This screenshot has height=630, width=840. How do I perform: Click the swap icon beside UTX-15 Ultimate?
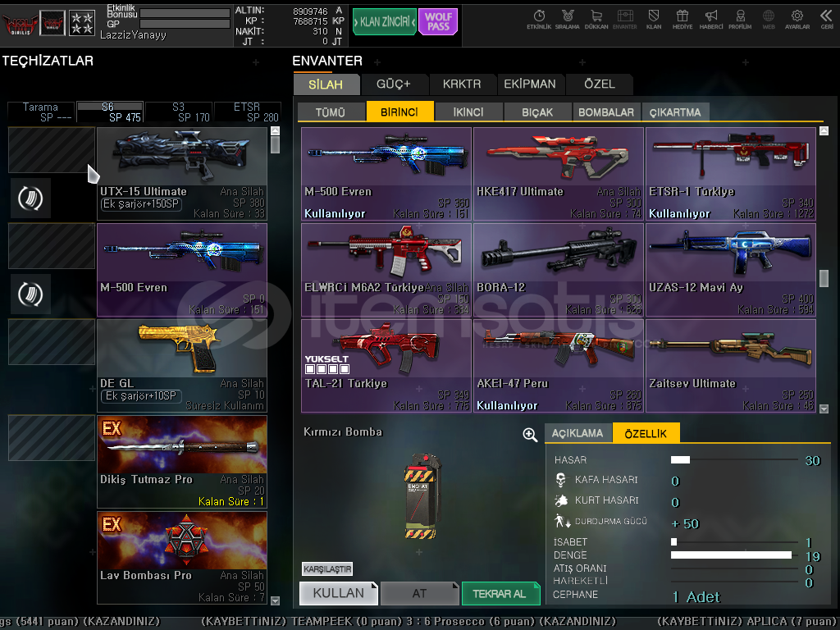(30, 199)
